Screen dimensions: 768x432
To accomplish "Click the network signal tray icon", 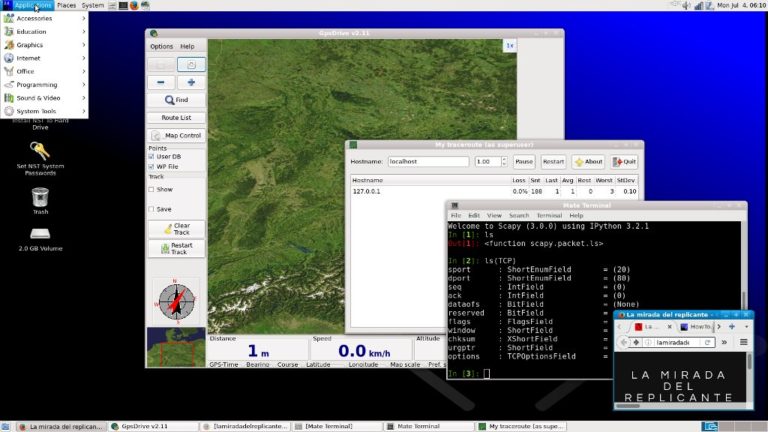I will pos(698,5).
